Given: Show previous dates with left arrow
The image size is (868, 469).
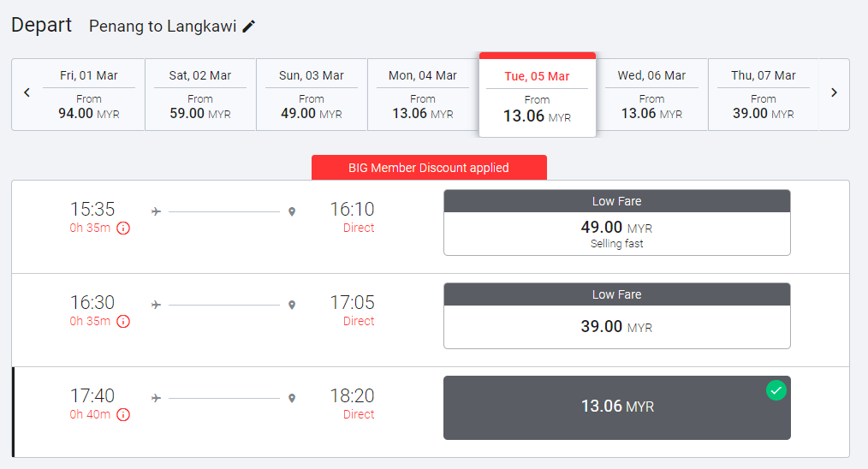Looking at the screenshot, I should click(27, 92).
